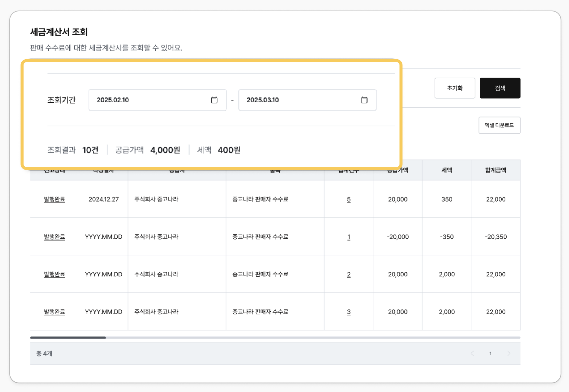Viewport: 569px width, 392px height.
Task: Click the 세금계산서 조회 page heading
Action: (59, 32)
